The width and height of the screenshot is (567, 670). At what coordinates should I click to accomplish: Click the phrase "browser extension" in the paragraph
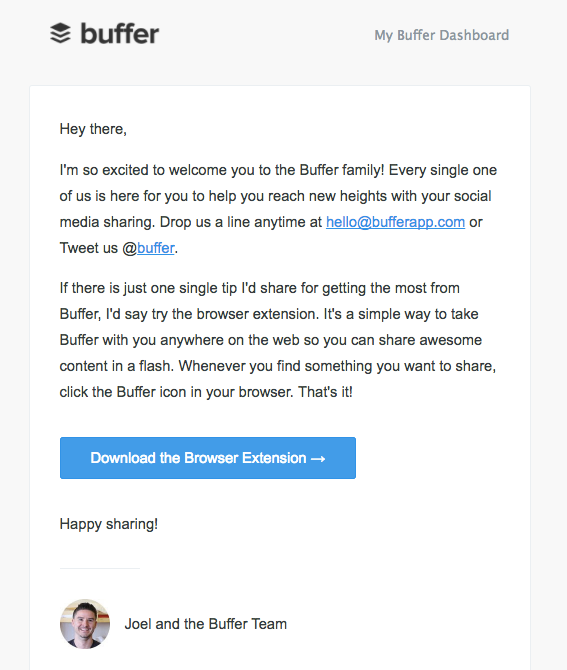coord(258,314)
